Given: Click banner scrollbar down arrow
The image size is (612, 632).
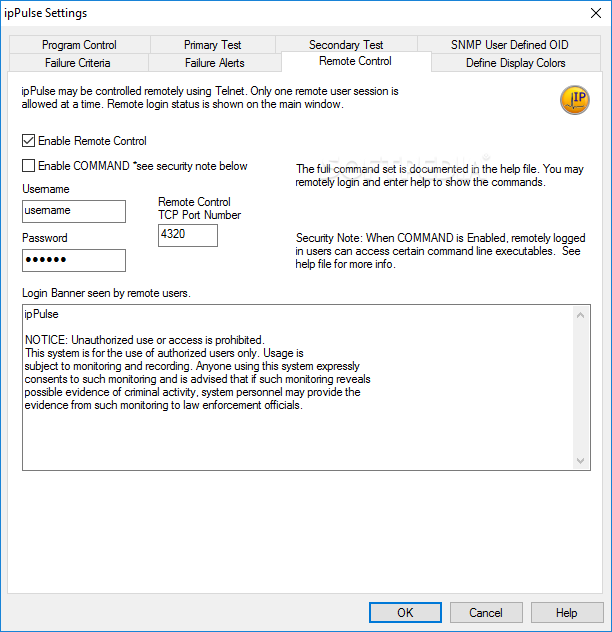Looking at the screenshot, I should pos(581,460).
